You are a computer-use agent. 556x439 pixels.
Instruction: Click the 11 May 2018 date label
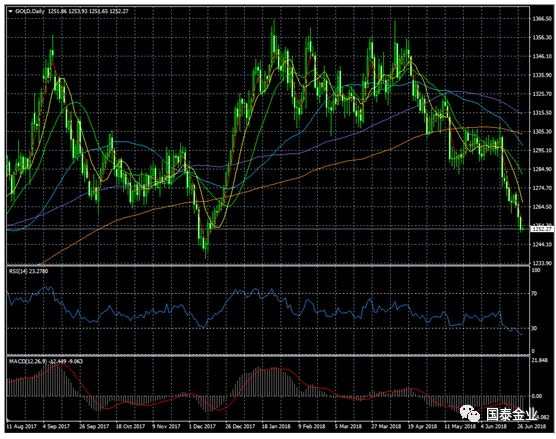tap(460, 426)
